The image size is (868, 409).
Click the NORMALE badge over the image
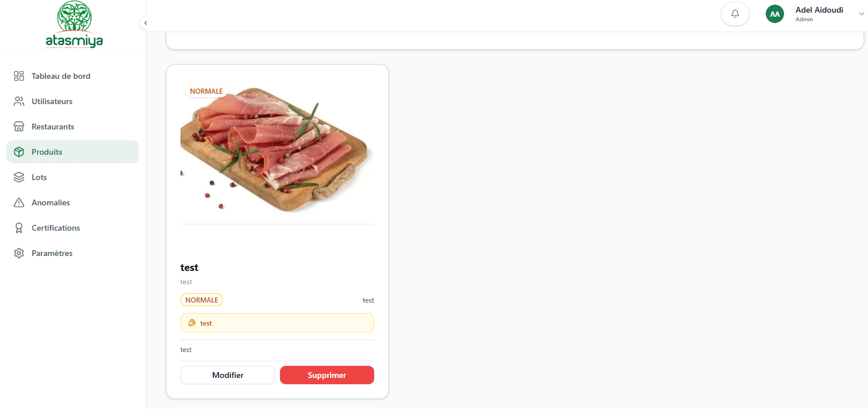pyautogui.click(x=206, y=91)
